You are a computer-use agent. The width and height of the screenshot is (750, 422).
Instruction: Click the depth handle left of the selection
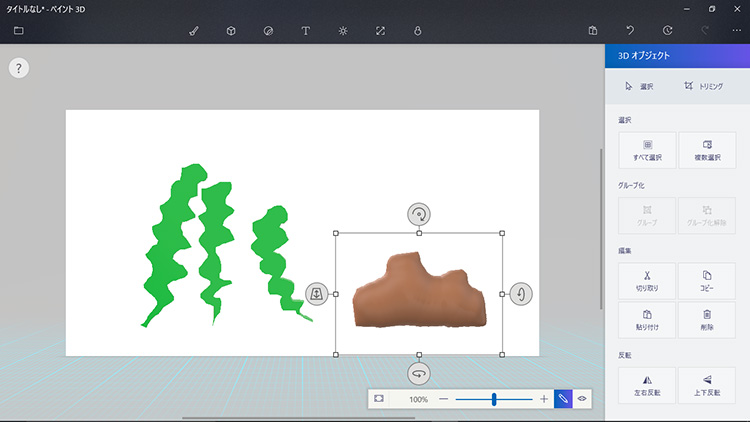(316, 293)
